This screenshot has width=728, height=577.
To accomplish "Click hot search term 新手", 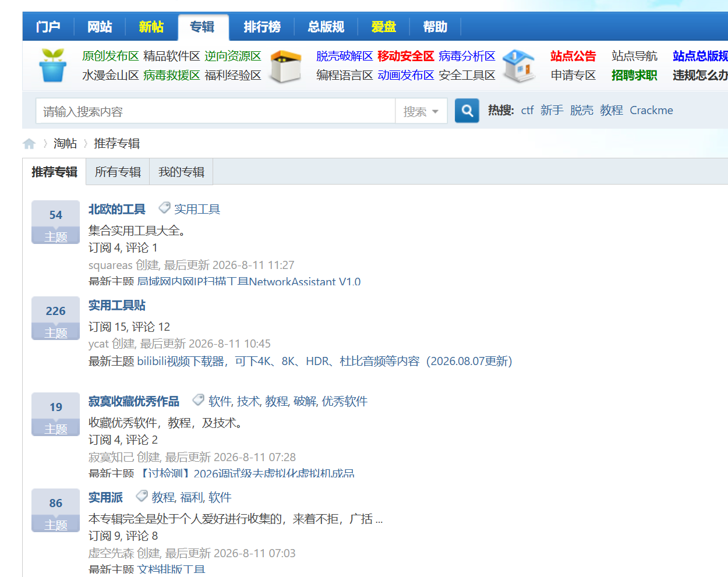I will pos(552,110).
